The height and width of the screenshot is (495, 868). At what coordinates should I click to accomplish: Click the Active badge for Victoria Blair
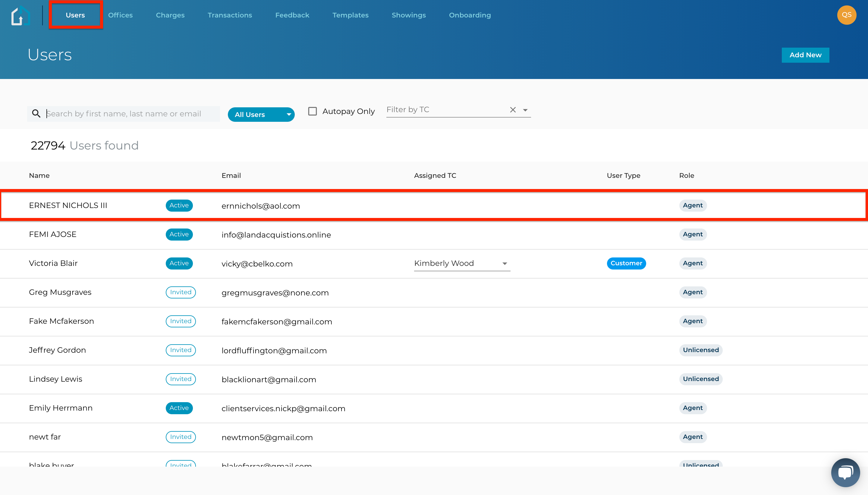179,263
